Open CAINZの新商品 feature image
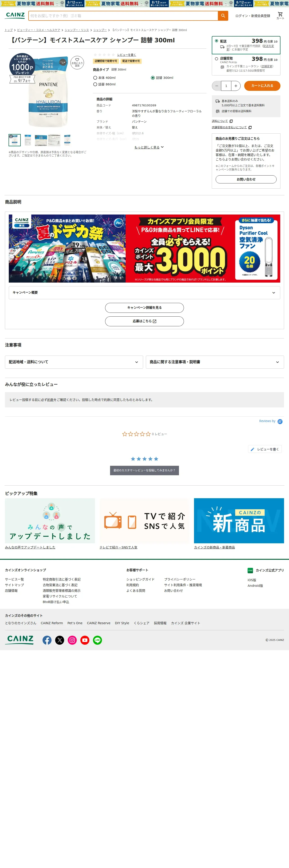The width and height of the screenshot is (289, 868). 239,521
